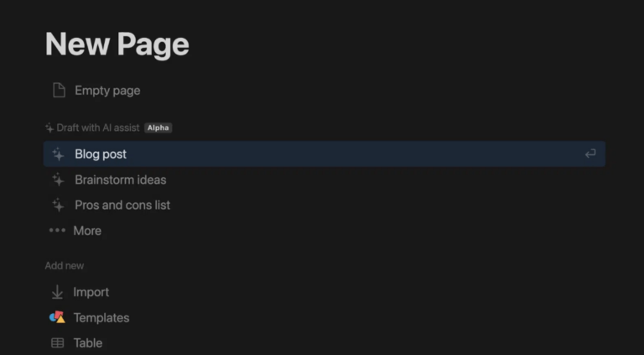Click the Import download arrow icon
This screenshot has width=644, height=355.
(x=57, y=292)
